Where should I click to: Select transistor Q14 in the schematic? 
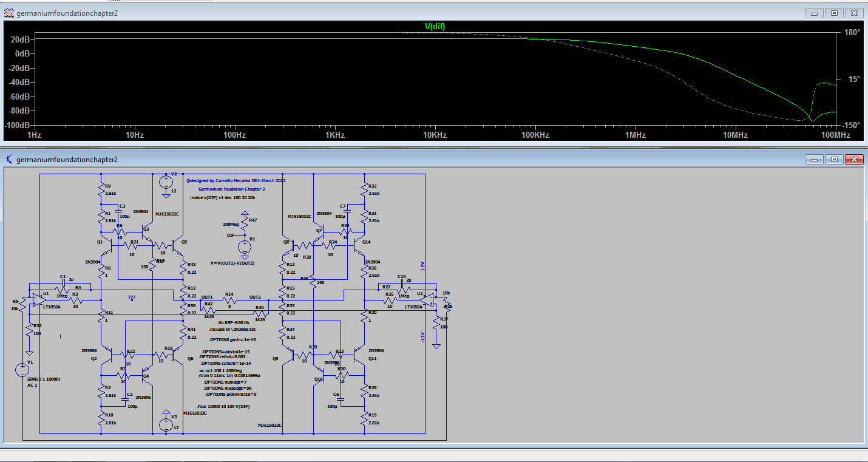pyautogui.click(x=359, y=245)
